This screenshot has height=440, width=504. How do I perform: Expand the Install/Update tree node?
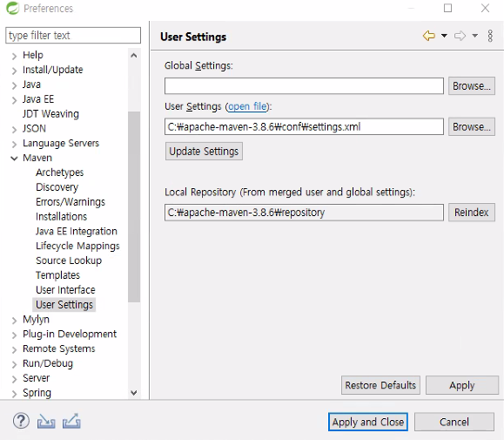click(x=14, y=71)
